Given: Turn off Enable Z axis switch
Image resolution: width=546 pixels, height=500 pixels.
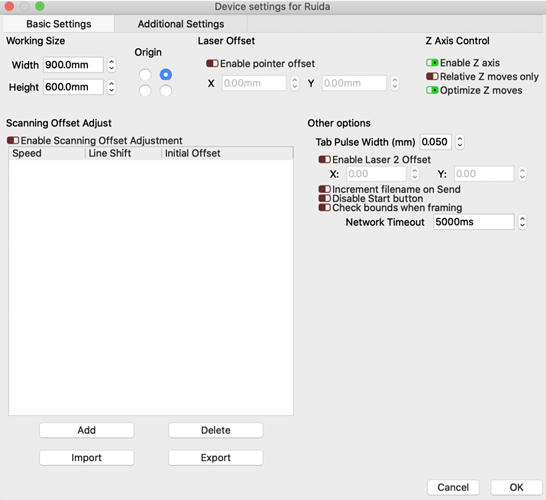Looking at the screenshot, I should [432, 63].
